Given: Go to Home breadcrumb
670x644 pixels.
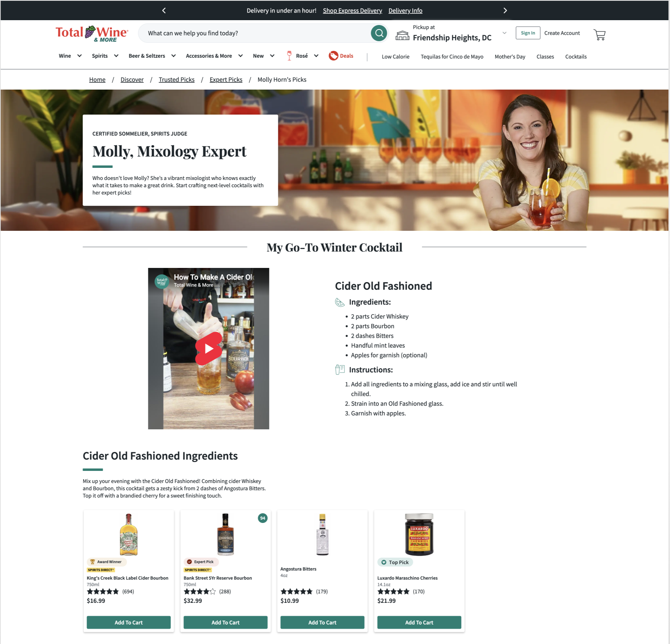Looking at the screenshot, I should click(97, 79).
